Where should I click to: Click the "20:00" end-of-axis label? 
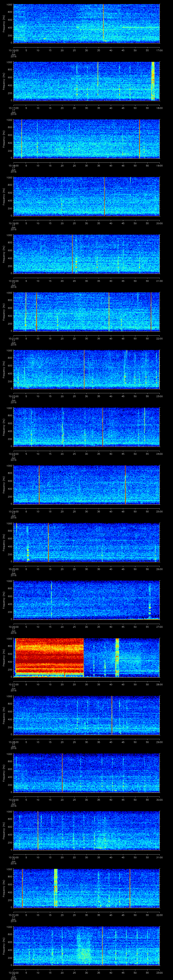[159, 223]
